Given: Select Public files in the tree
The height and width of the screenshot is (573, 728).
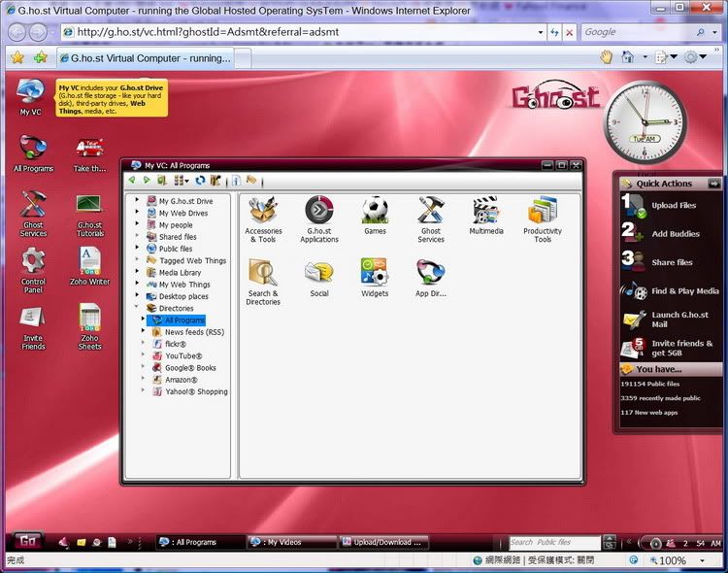Looking at the screenshot, I should click(x=176, y=249).
